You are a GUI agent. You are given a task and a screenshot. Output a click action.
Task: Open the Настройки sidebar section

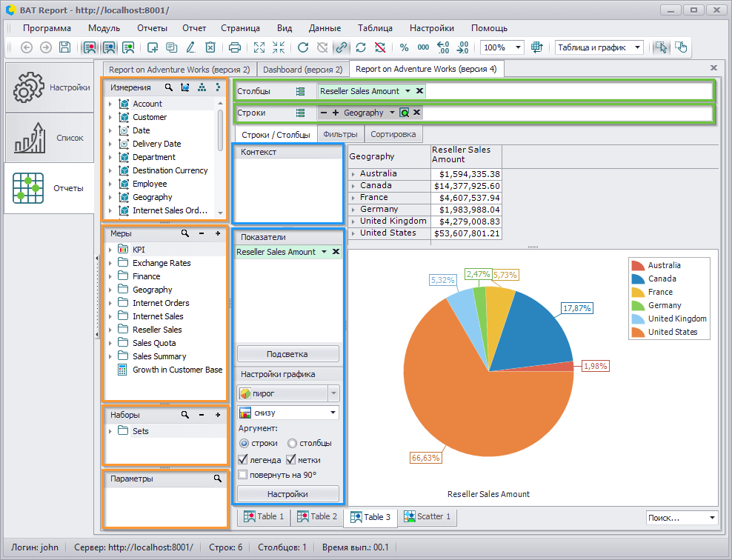49,87
